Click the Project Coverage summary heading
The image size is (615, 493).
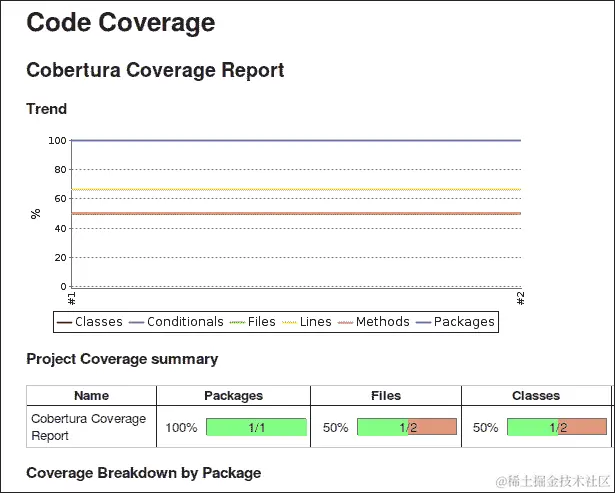(122, 359)
